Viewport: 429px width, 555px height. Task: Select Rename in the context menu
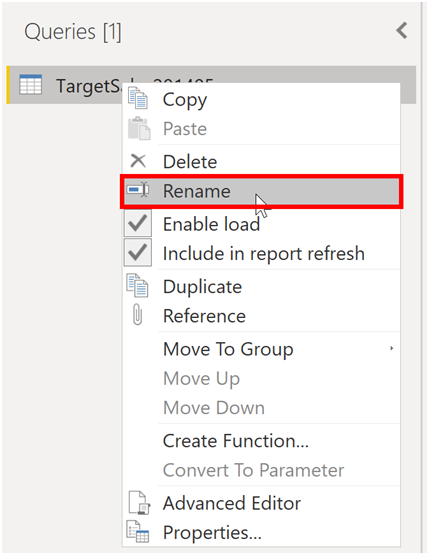[x=262, y=191]
